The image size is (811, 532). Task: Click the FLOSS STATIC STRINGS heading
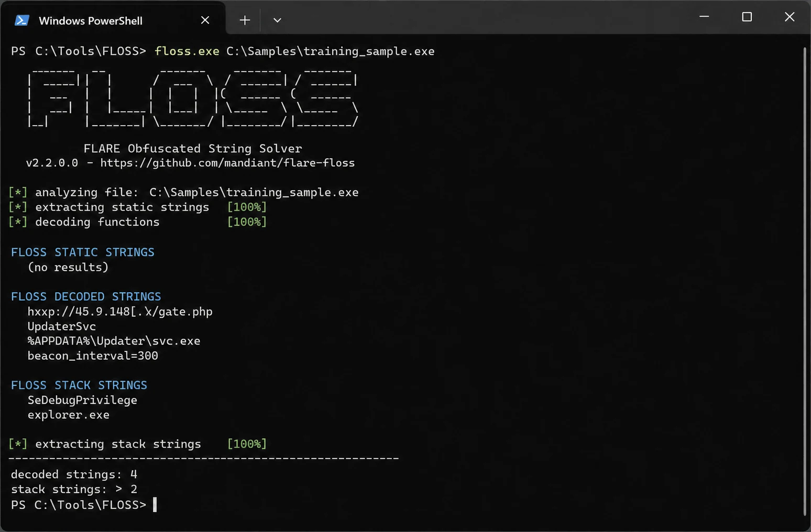pyautogui.click(x=83, y=252)
